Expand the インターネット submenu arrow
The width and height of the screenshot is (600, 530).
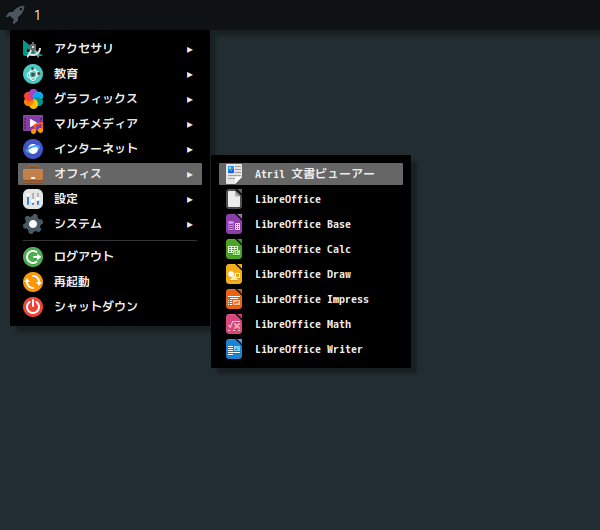point(189,150)
